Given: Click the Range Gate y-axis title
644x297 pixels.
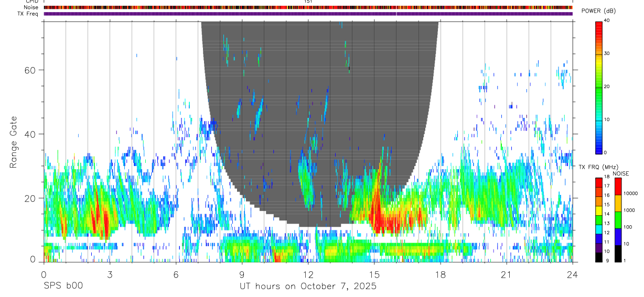Looking at the screenshot, I should tap(14, 142).
